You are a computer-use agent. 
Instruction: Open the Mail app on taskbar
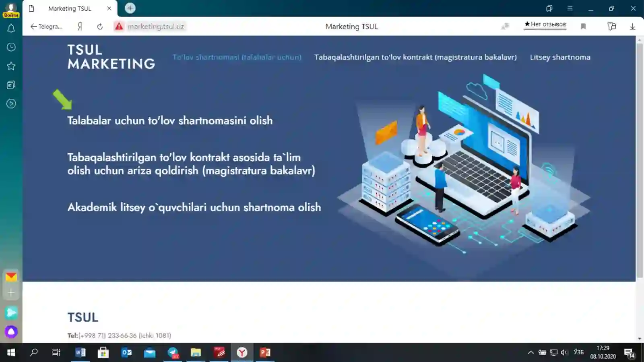(150, 353)
